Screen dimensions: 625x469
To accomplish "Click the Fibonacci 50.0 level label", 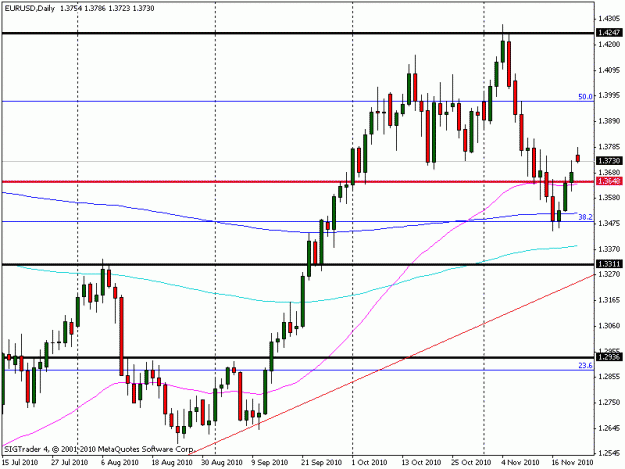I will pos(586,96).
